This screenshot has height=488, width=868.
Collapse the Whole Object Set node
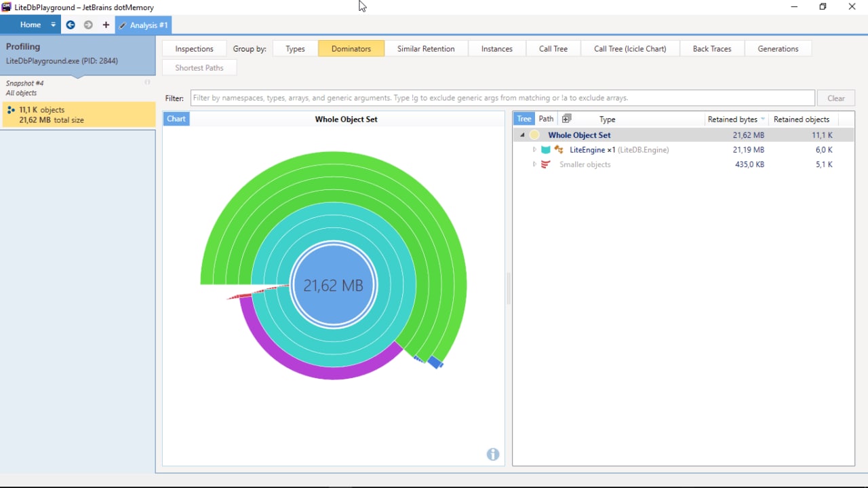point(522,135)
